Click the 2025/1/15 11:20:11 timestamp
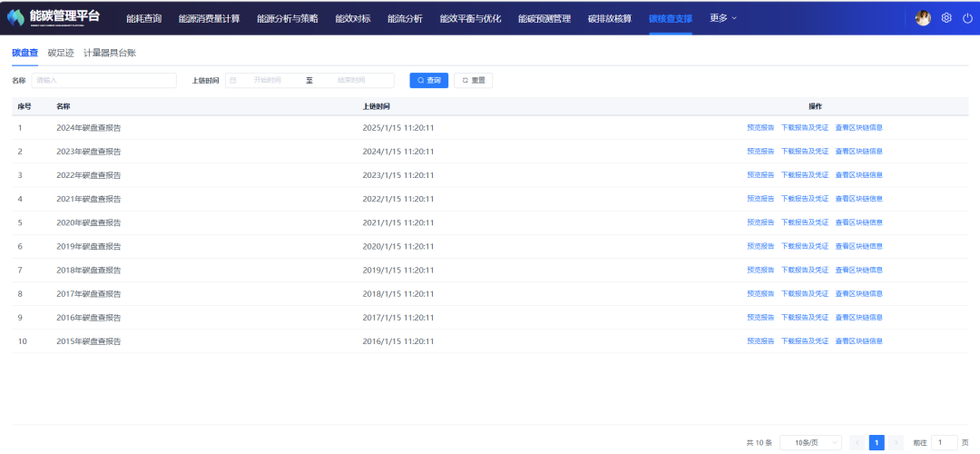Viewport: 980px width, 454px height. [398, 127]
